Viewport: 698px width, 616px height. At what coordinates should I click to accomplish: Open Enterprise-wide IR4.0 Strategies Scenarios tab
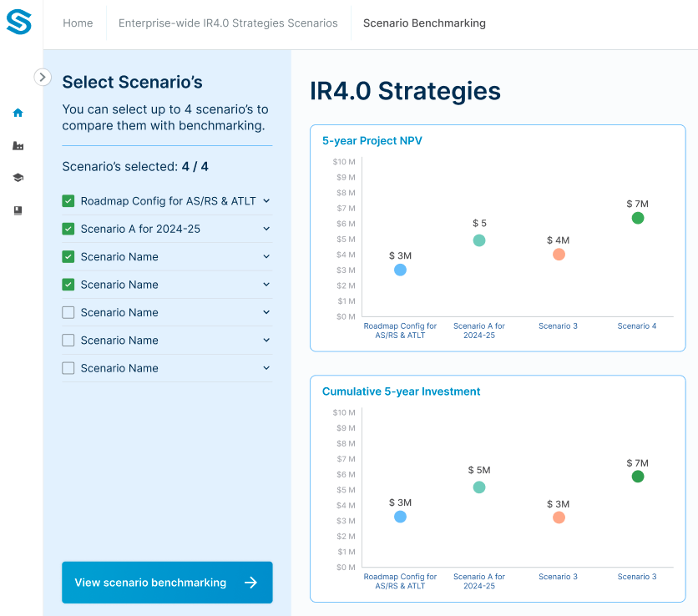[228, 23]
